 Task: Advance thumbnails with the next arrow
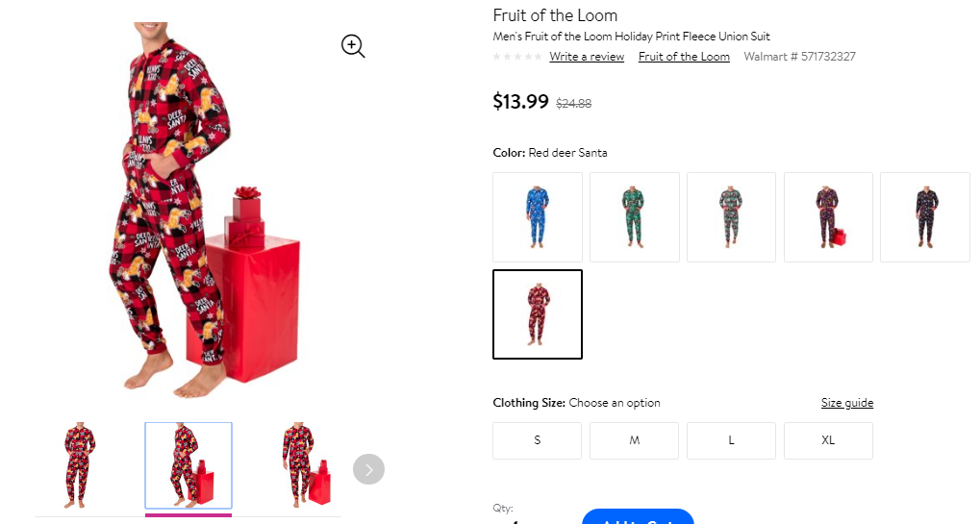[368, 469]
